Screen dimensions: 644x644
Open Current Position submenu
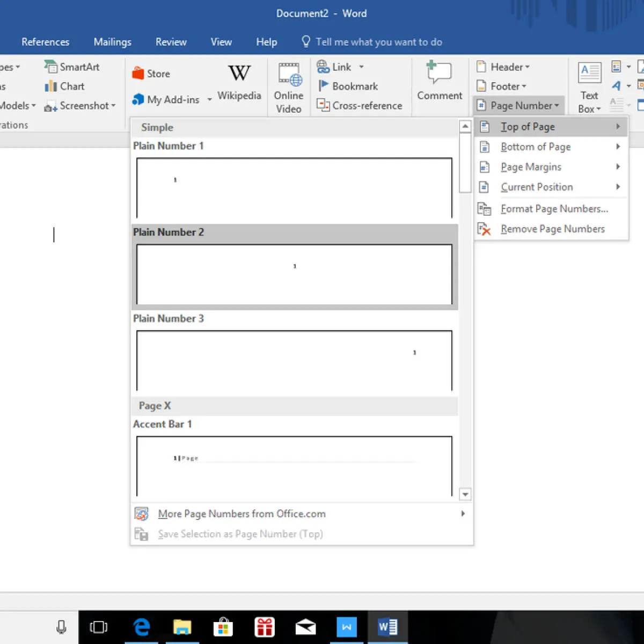pyautogui.click(x=551, y=187)
